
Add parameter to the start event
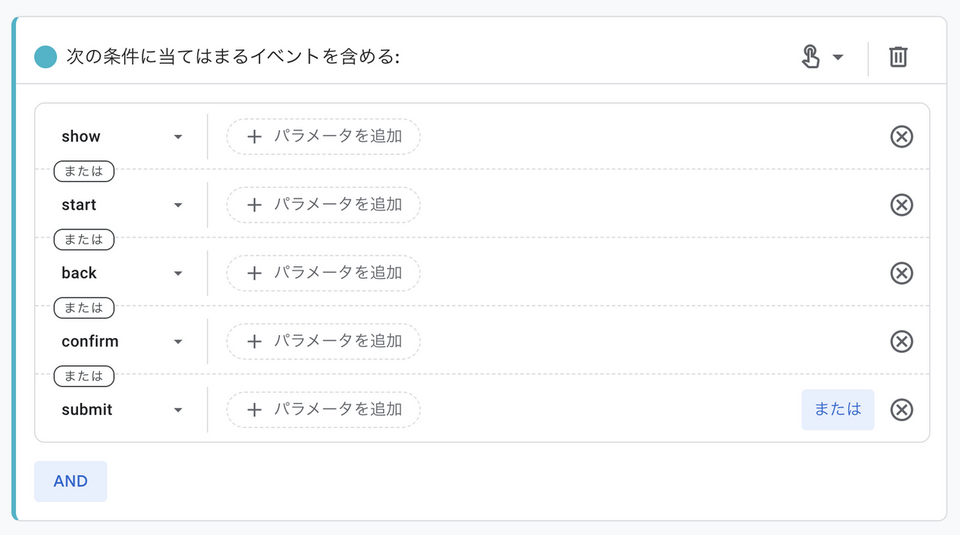323,205
